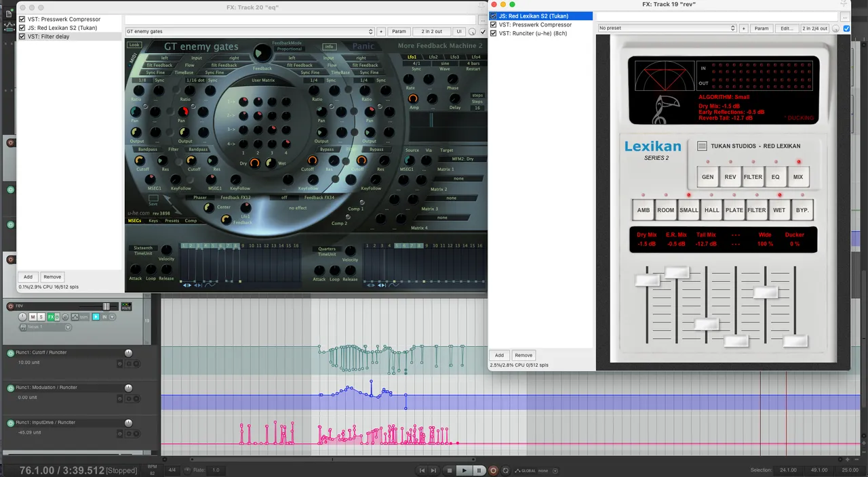
Task: Open the No preset dropdown in Track 19
Action: (667, 28)
